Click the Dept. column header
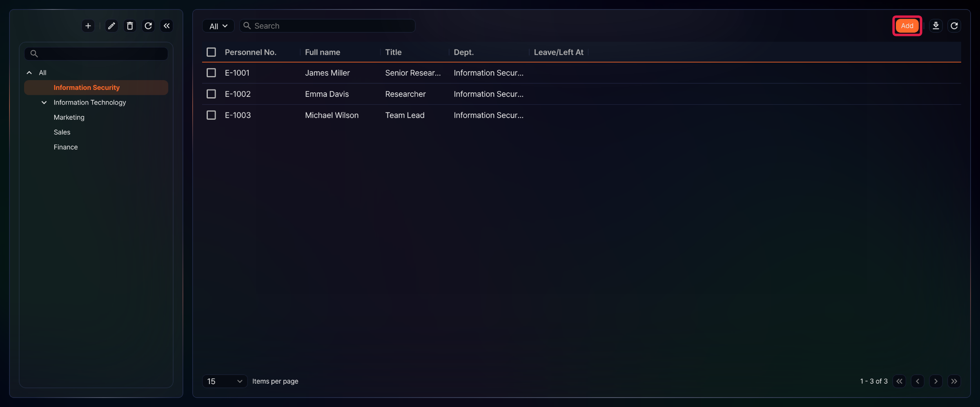Screen dimensions: 980x407 click(464, 52)
